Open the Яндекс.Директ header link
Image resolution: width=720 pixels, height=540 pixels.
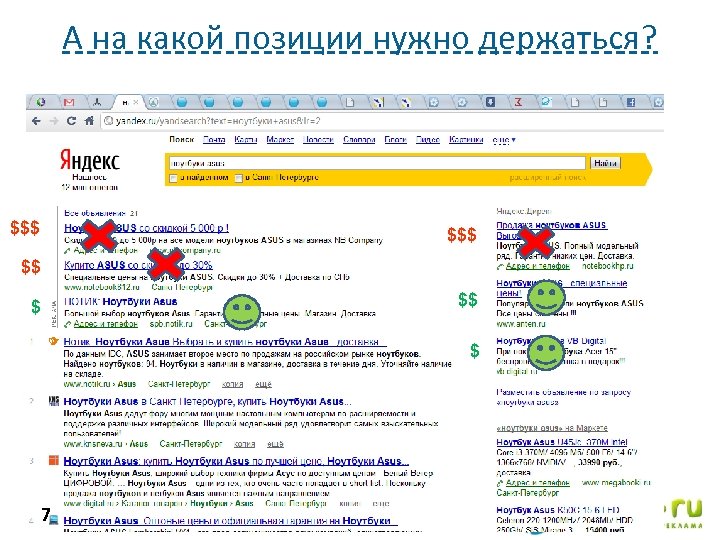click(x=523, y=211)
